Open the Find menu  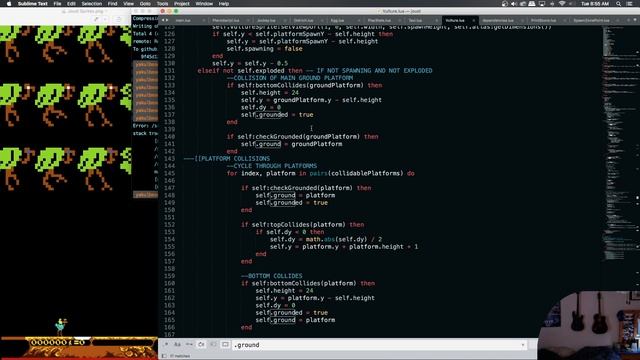[x=112, y=4]
